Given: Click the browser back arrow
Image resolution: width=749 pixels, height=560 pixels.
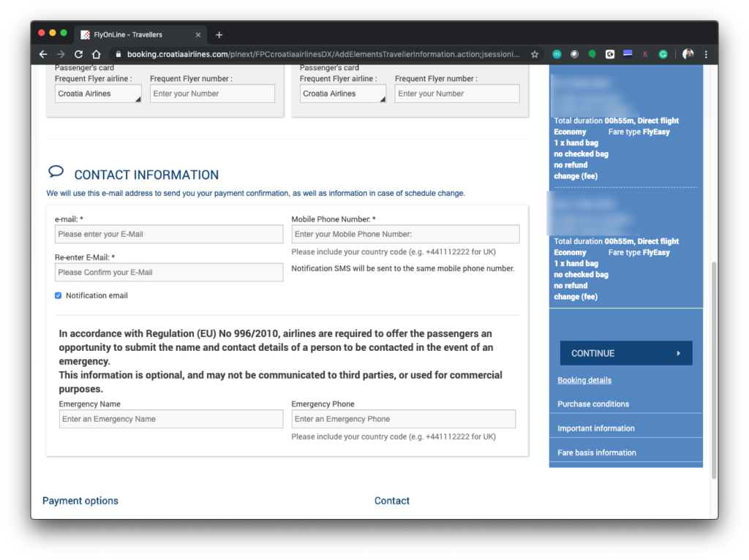Looking at the screenshot, I should coord(43,54).
